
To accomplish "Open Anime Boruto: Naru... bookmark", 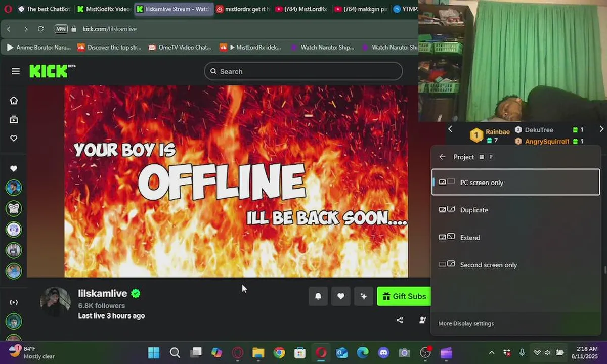I will click(38, 47).
